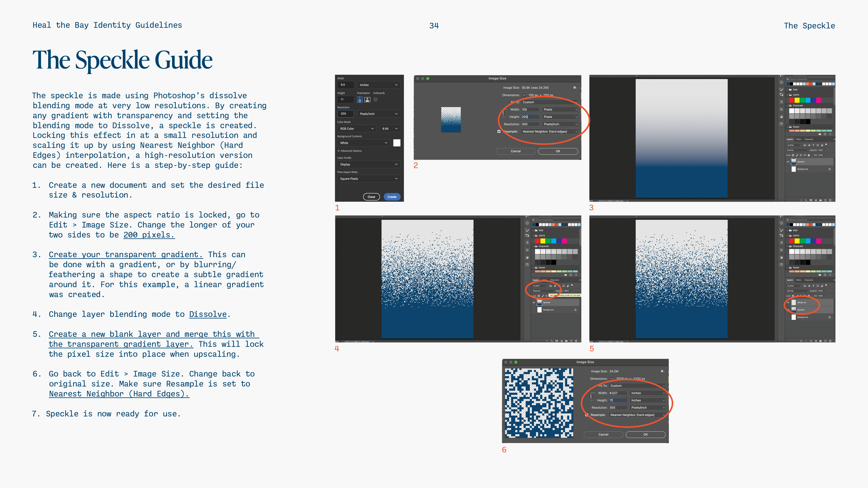Viewport: 868px width, 488px height.
Task: Collapse the Advanced Options section
Action: (339, 151)
